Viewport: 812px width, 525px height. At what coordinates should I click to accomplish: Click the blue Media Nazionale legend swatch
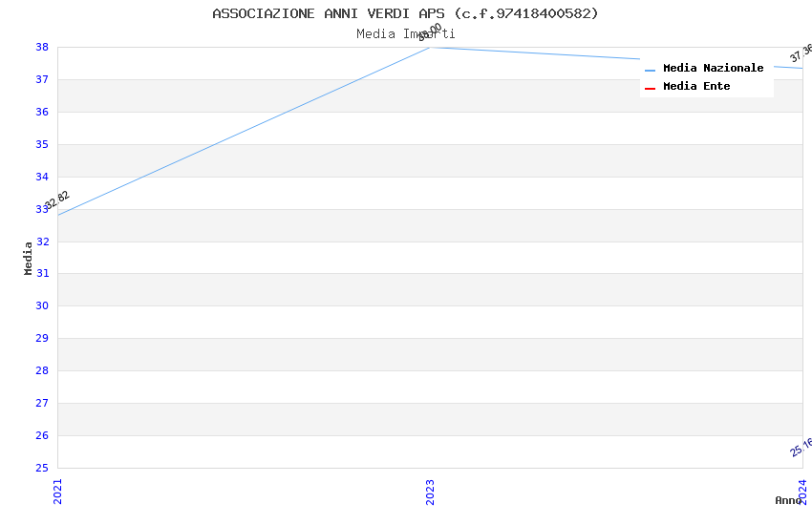(650, 70)
